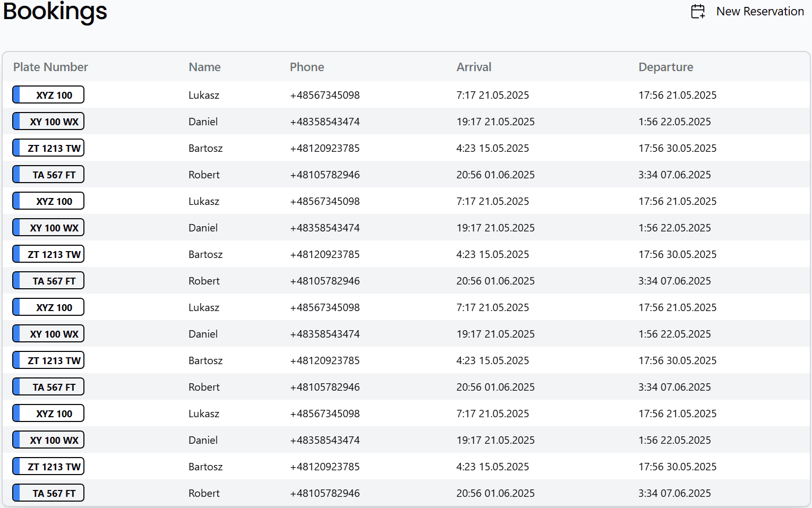
Task: Click the arrival time in the topmost Daniel row
Action: coord(495,122)
